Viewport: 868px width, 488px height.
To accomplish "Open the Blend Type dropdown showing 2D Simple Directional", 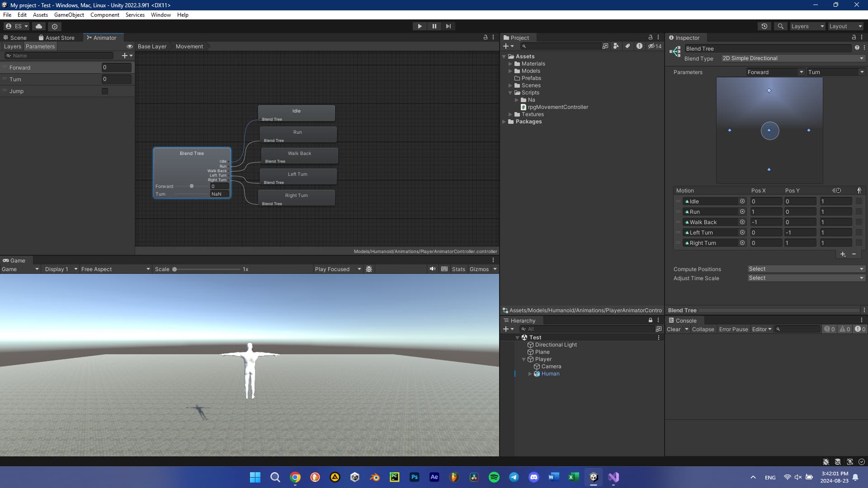I will pyautogui.click(x=792, y=58).
